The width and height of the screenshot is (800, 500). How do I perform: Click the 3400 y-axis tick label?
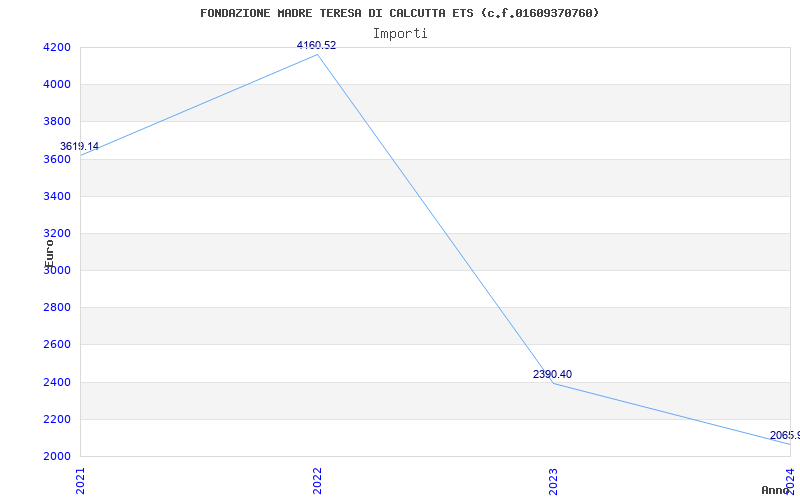click(57, 196)
